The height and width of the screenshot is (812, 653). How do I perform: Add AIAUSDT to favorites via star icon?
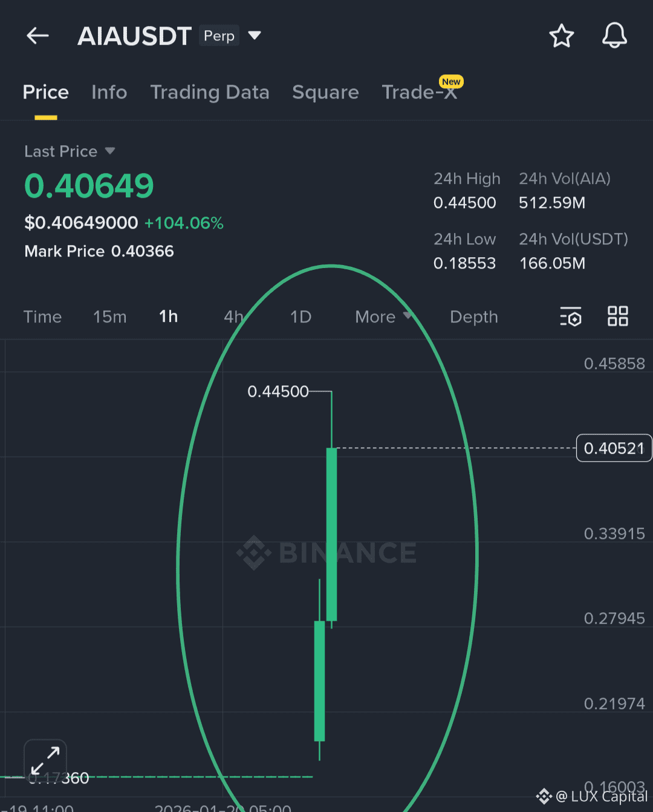[x=562, y=36]
